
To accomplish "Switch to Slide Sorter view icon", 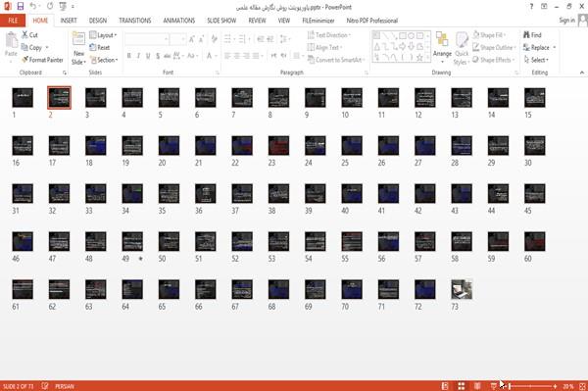I will tap(462, 386).
